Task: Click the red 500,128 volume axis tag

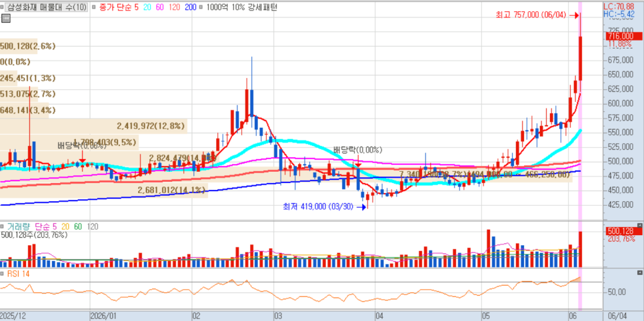Action: (624, 231)
